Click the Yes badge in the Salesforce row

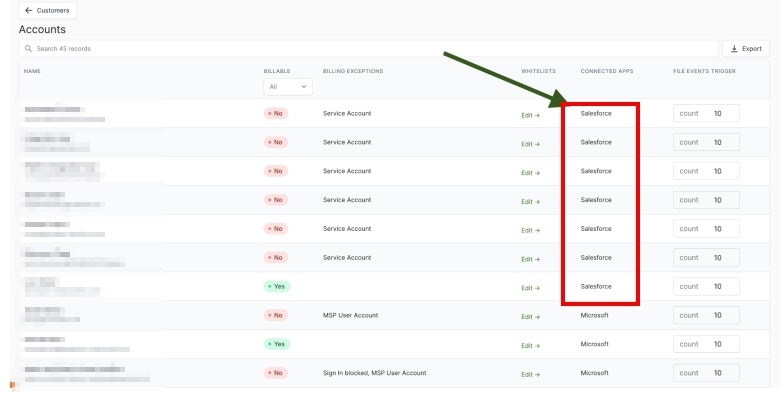[x=277, y=286]
